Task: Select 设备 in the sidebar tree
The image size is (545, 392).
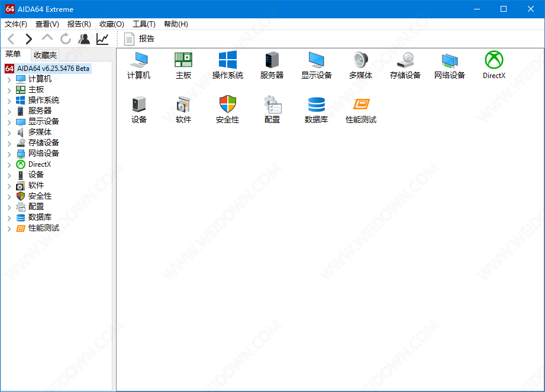Action: pyautogui.click(x=36, y=174)
